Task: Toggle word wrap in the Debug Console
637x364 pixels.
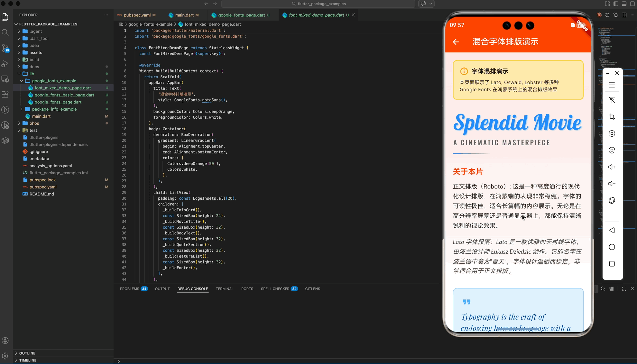Action: (612, 289)
